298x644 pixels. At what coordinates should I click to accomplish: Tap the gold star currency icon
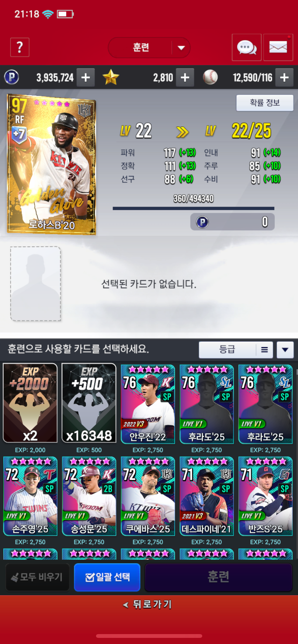tap(111, 77)
